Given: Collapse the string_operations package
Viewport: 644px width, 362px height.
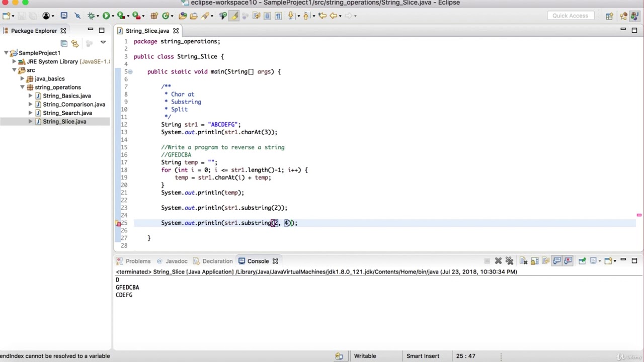Looking at the screenshot, I should pos(22,87).
